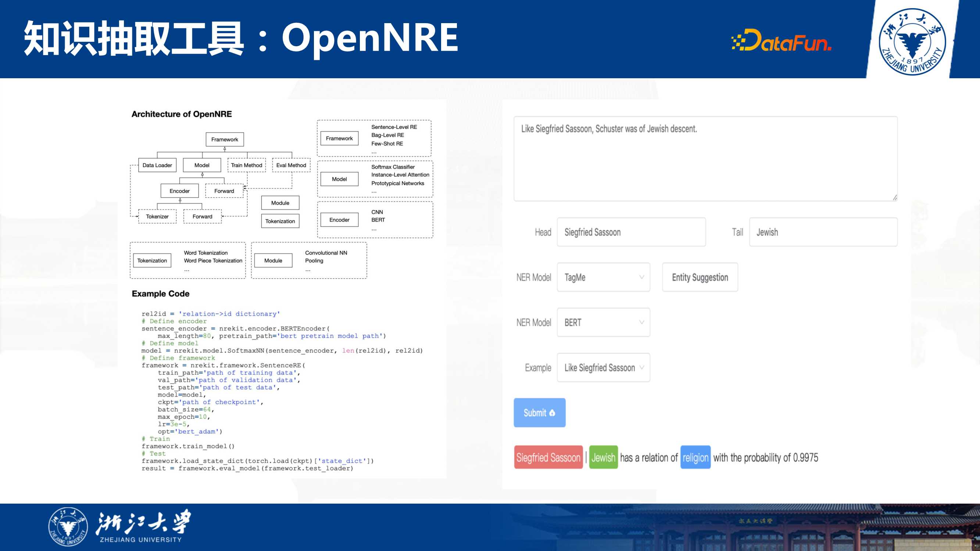
Task: Click the Head entity input field
Action: [x=631, y=232]
